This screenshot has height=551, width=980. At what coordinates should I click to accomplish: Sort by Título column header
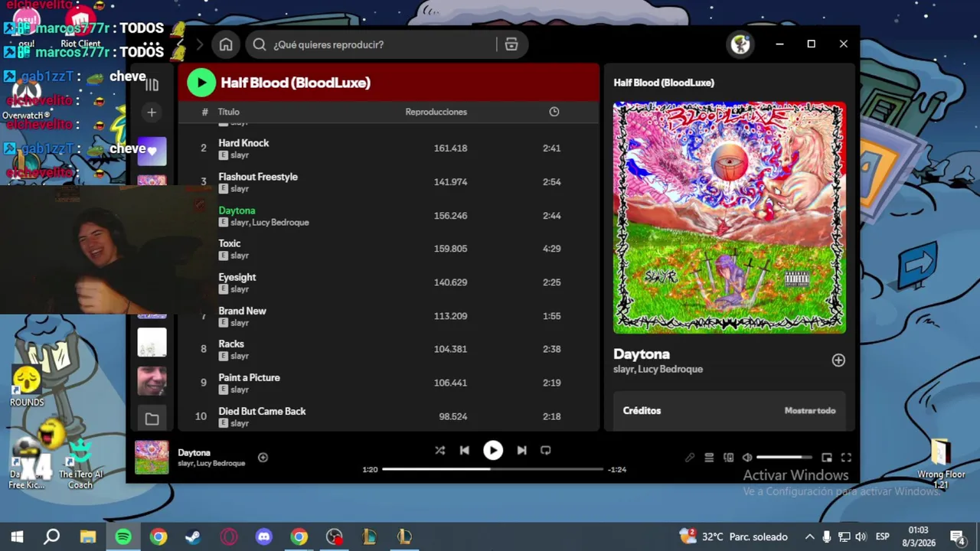[x=229, y=112]
